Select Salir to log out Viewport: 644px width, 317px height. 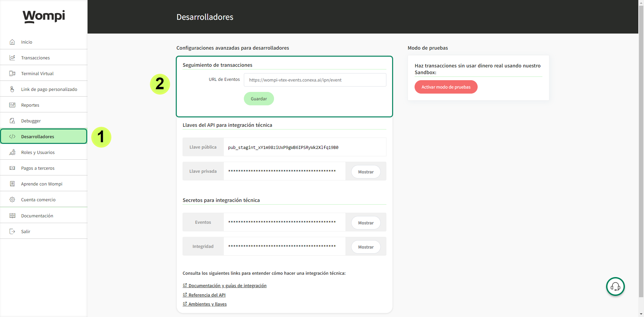coord(12,231)
